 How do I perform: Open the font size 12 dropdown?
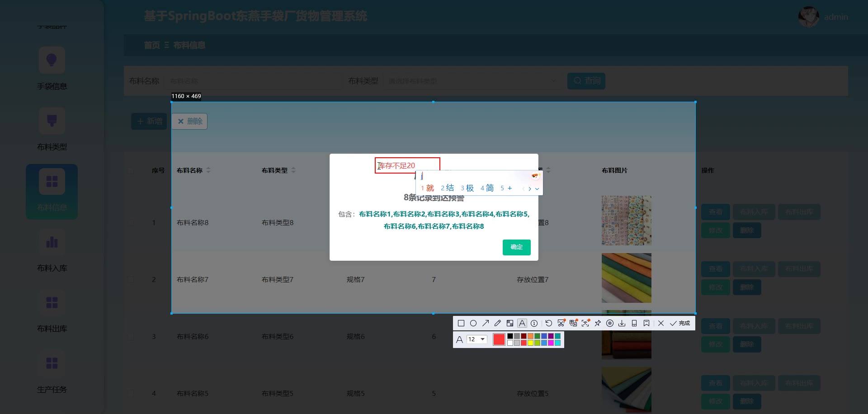click(476, 339)
